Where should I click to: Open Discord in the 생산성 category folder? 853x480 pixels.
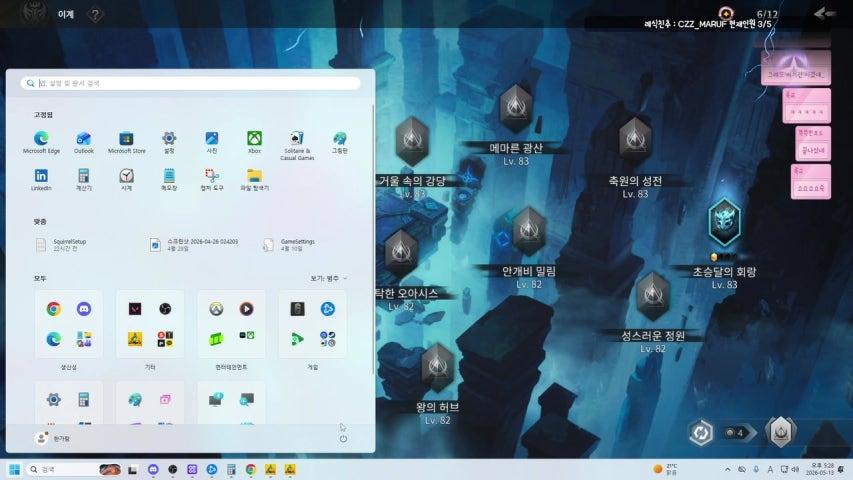click(84, 309)
